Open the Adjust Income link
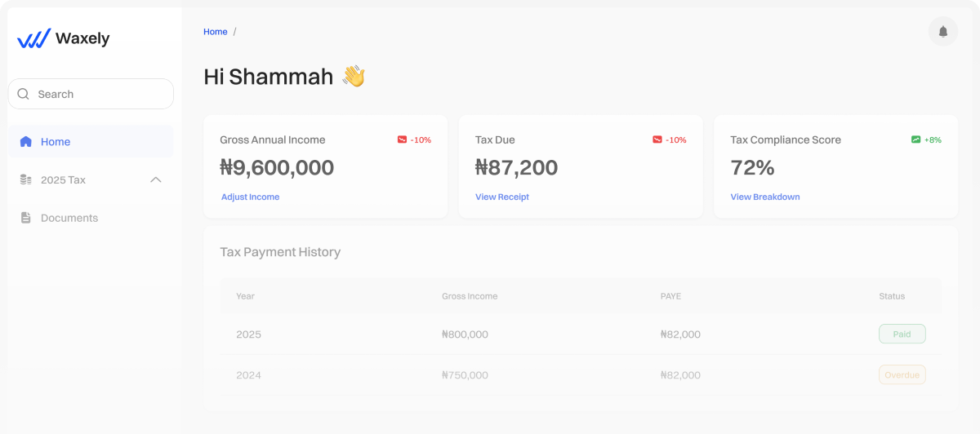This screenshot has height=434, width=980. [x=250, y=197]
